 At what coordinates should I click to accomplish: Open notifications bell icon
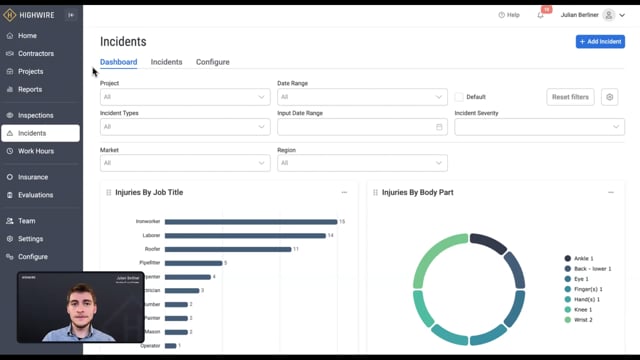pos(540,16)
